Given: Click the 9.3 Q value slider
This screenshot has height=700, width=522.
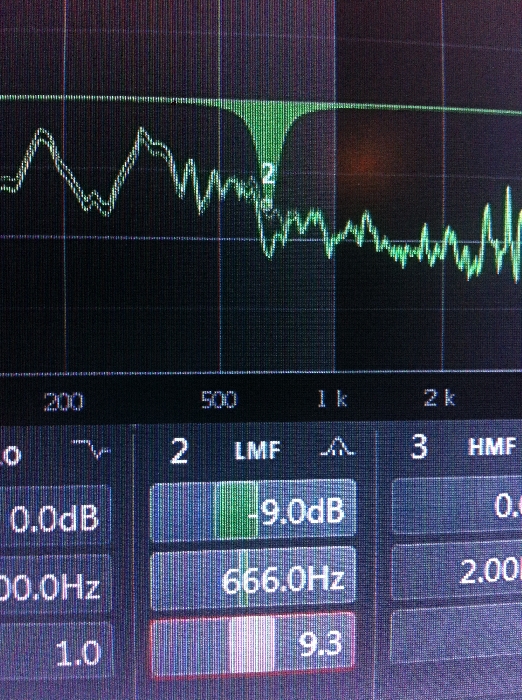Looking at the screenshot, I should [254, 644].
